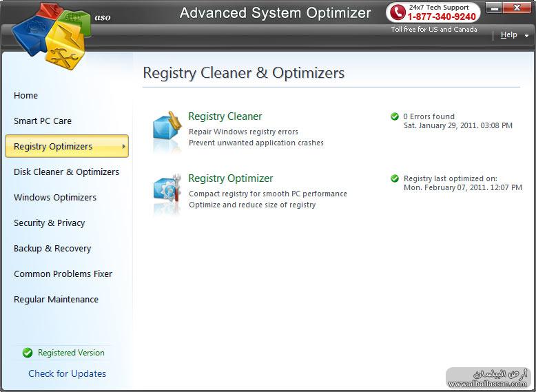Click 'Optimize and reduce size of registry' text
The height and width of the screenshot is (392, 536).
252,205
